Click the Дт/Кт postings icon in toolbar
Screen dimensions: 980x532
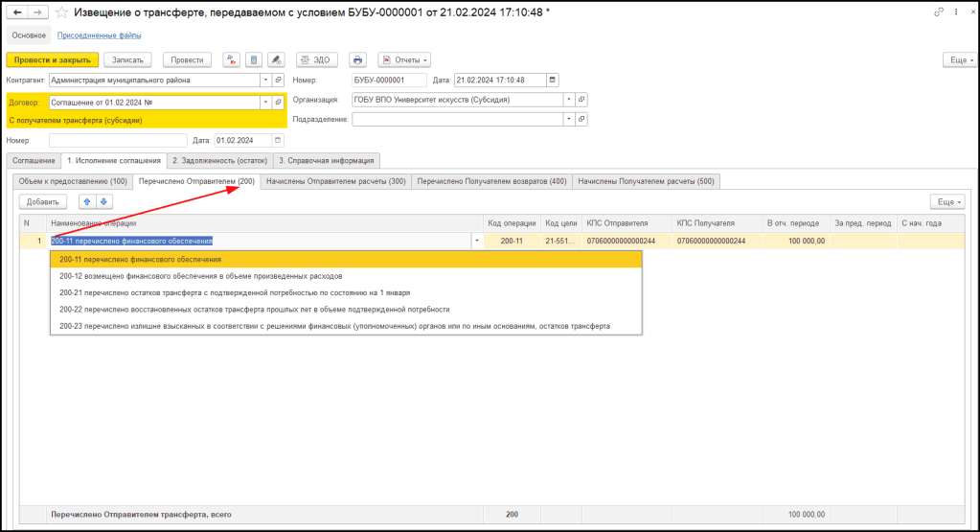[x=231, y=59]
